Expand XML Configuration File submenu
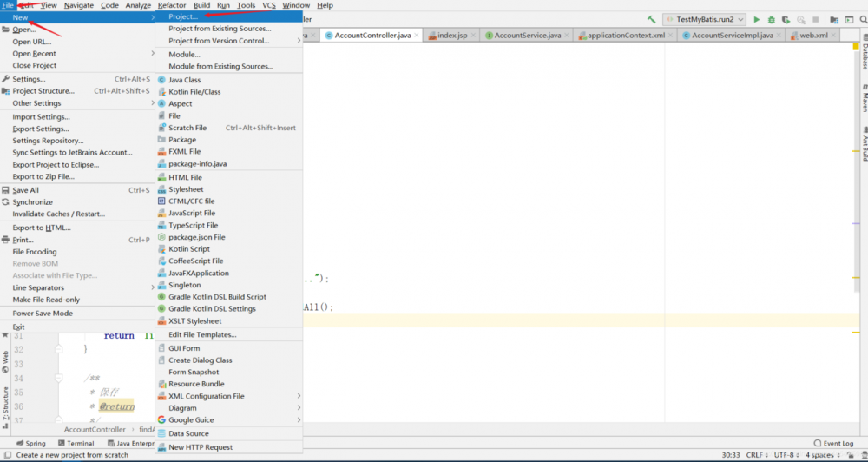The image size is (868, 462). (x=228, y=396)
